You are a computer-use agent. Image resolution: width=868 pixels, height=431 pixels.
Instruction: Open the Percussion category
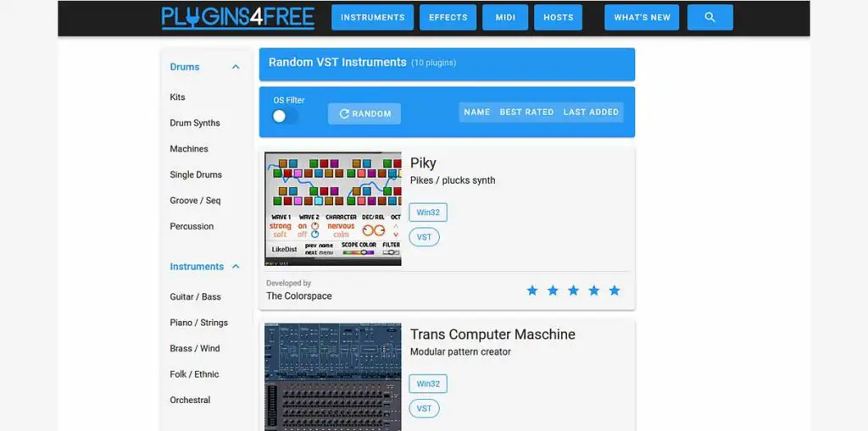click(192, 226)
